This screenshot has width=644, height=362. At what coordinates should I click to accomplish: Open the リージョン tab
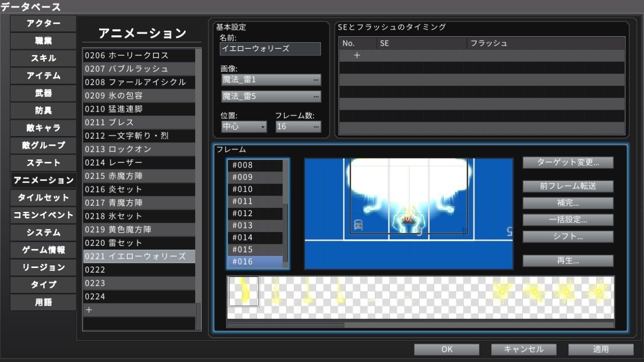point(43,267)
